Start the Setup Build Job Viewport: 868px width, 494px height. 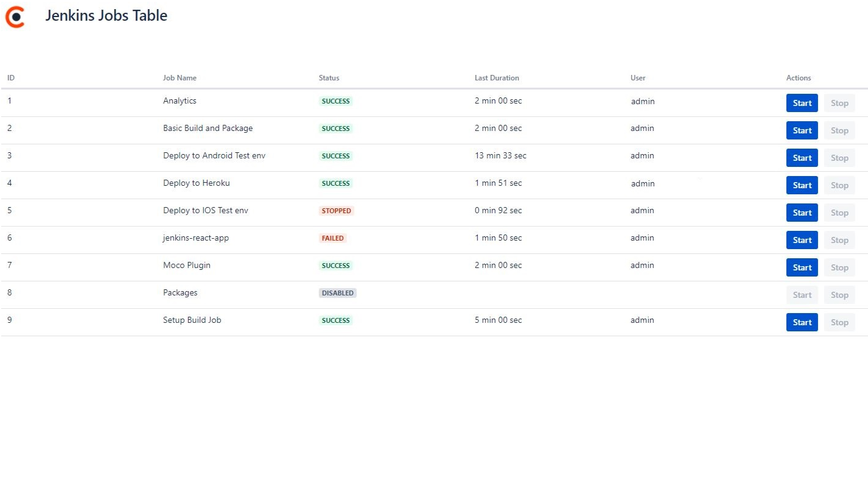pyautogui.click(x=802, y=322)
